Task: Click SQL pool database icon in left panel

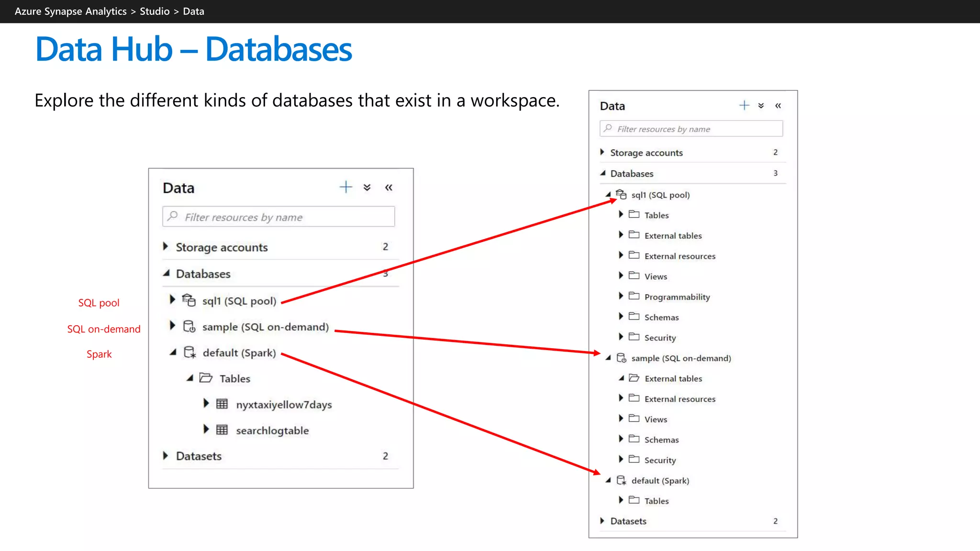Action: point(189,300)
